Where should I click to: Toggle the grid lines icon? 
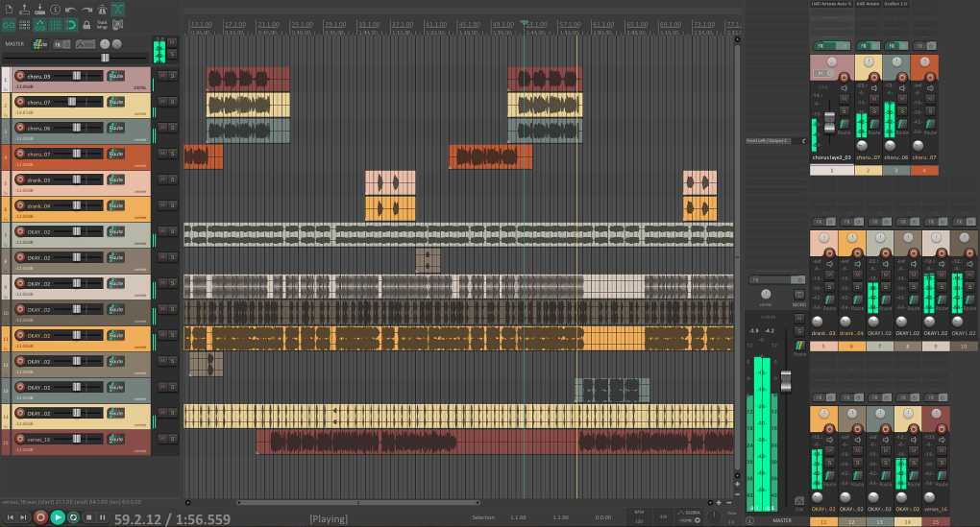click(x=56, y=25)
